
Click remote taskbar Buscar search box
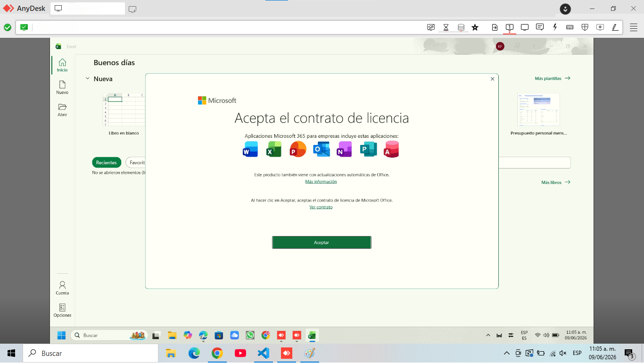(109, 335)
